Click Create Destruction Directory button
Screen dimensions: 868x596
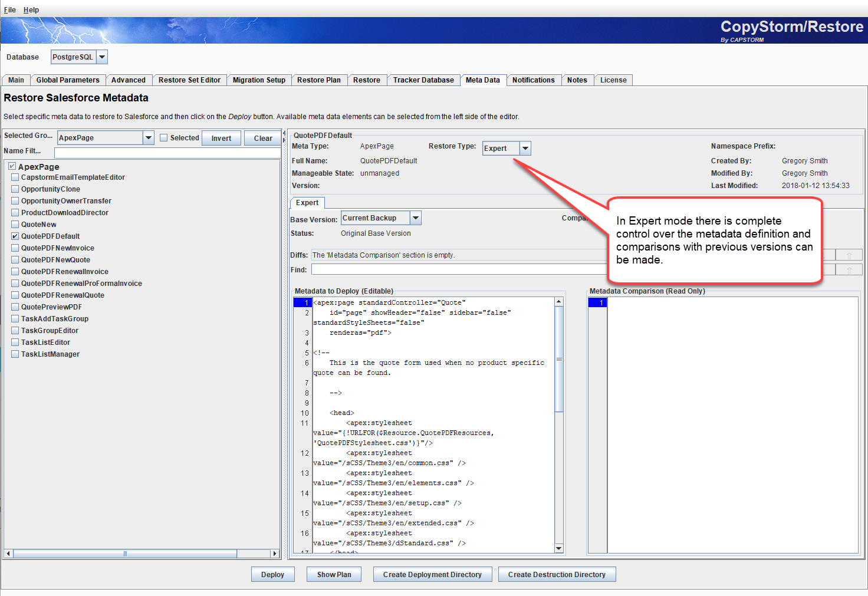[557, 575]
